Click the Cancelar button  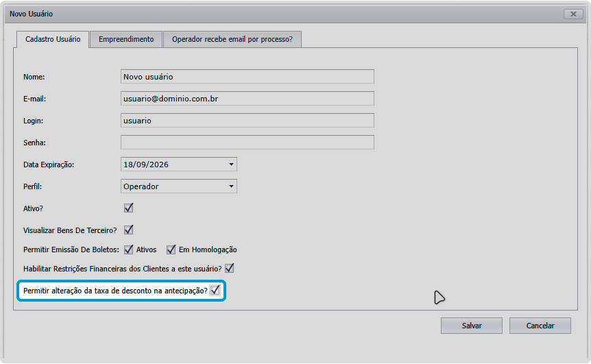pos(540,326)
